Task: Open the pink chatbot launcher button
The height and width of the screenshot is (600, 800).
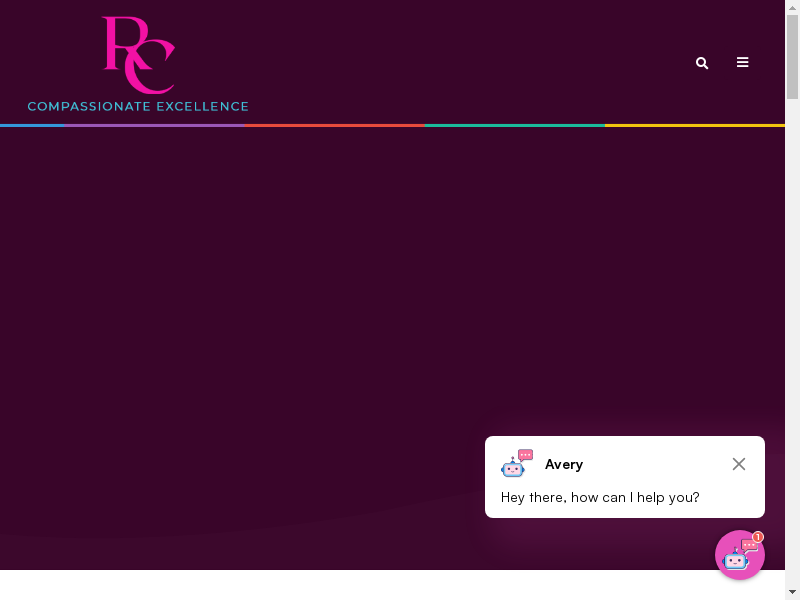Action: pos(738,556)
